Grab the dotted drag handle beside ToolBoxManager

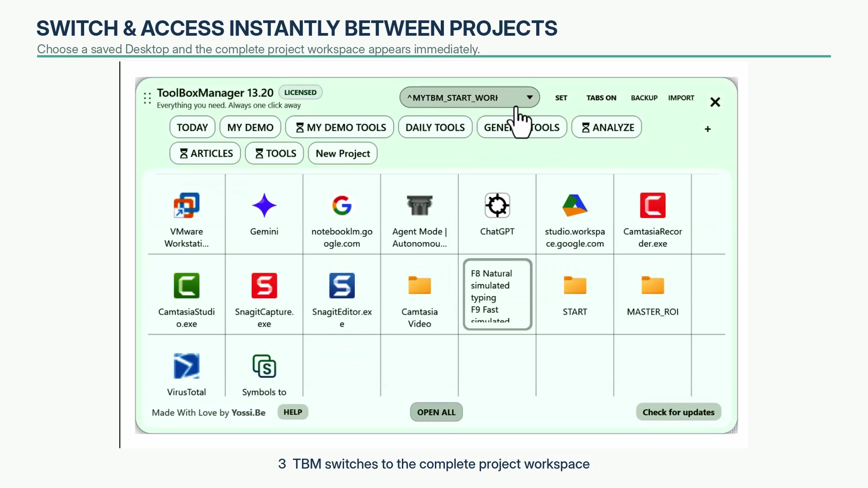147,99
